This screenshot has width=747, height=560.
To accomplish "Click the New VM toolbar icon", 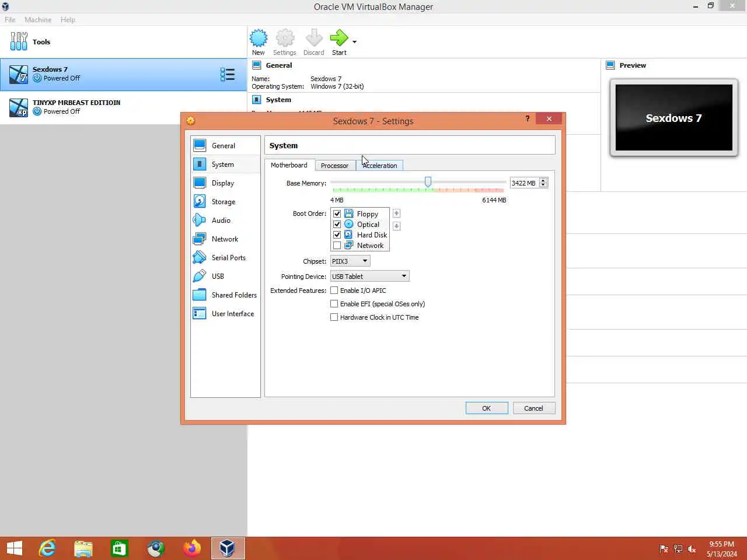I will pos(259,38).
